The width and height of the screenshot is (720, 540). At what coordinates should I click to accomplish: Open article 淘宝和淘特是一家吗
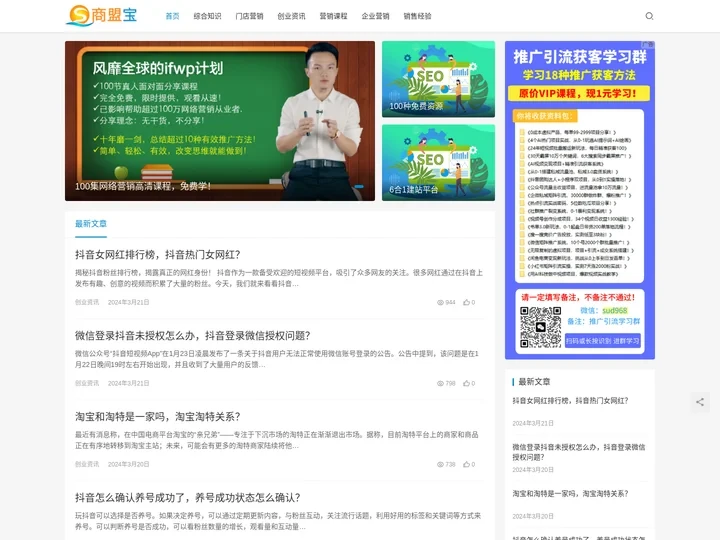click(158, 417)
